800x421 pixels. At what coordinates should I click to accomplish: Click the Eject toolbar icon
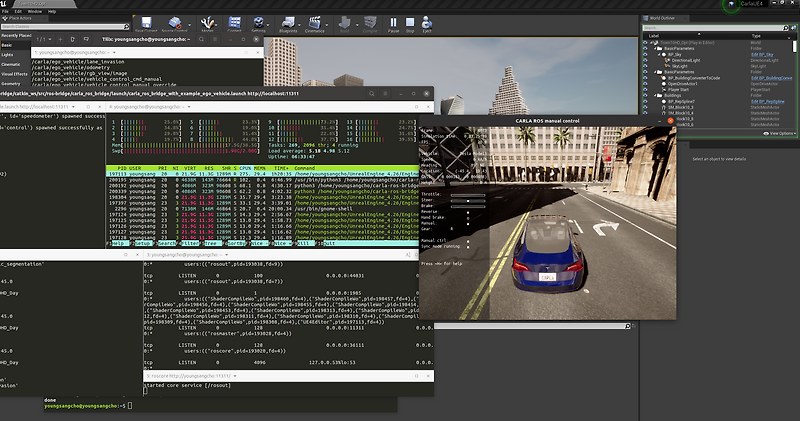[x=427, y=22]
